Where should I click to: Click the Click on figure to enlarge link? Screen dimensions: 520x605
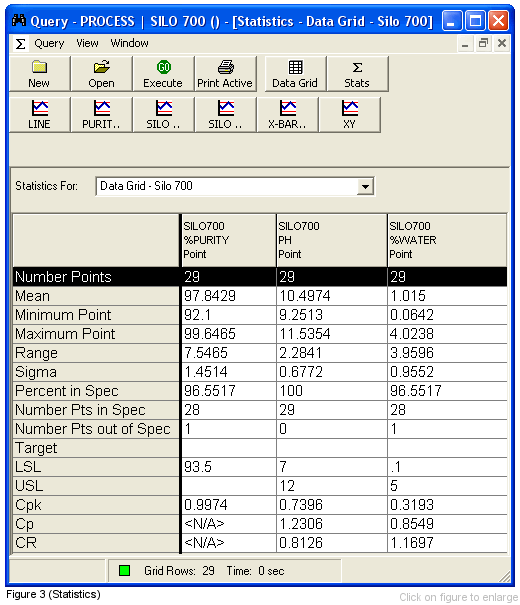[x=458, y=597]
